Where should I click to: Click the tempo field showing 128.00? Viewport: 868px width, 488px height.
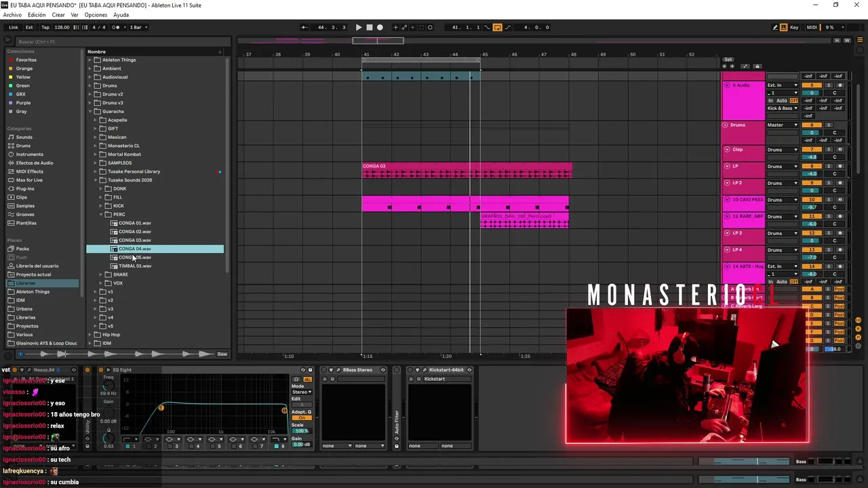(62, 27)
